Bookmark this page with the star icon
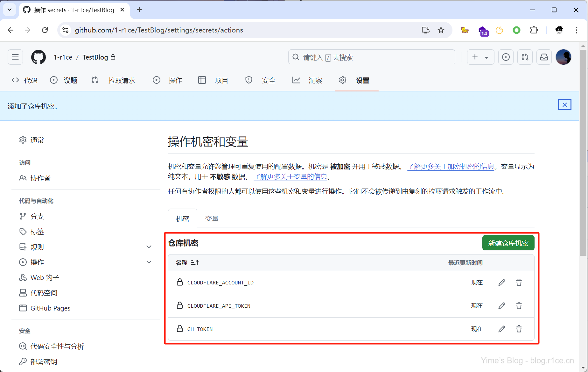 click(441, 30)
